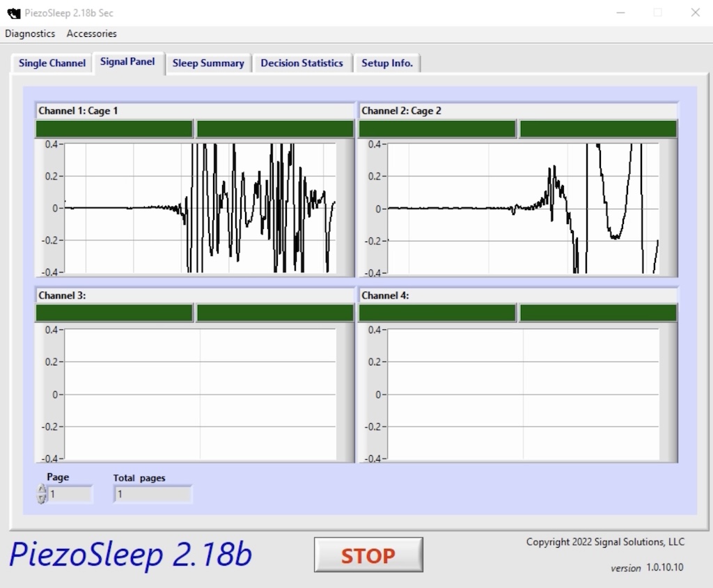Click the Total pages field

coord(152,495)
